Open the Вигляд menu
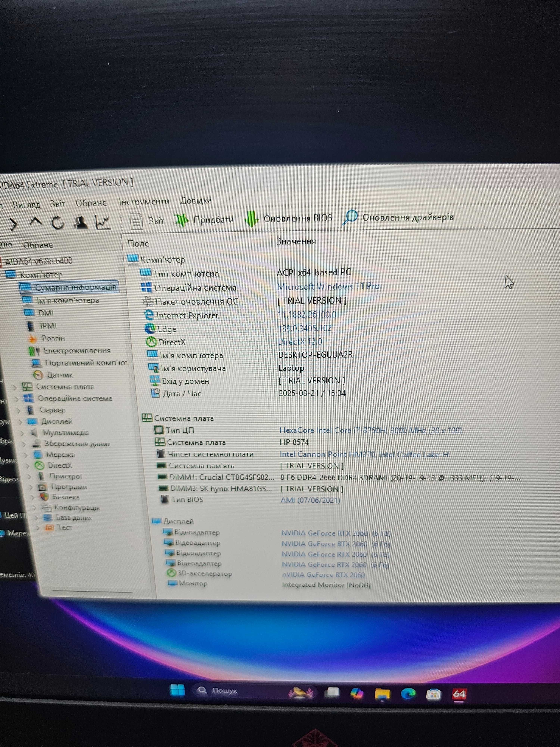 tap(26, 205)
